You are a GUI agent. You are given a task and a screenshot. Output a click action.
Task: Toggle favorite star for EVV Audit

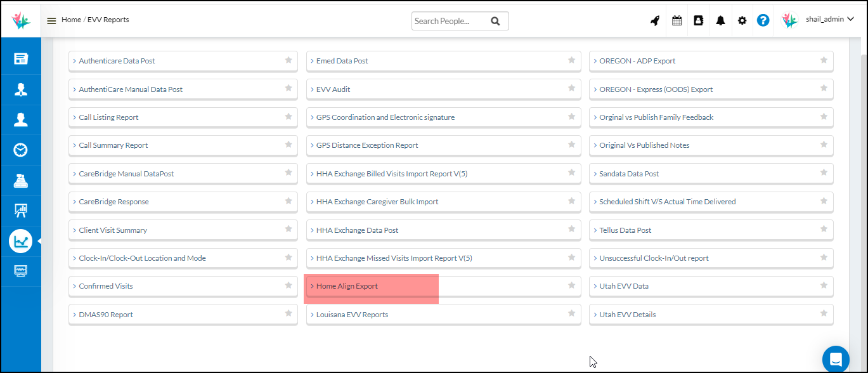[571, 89]
